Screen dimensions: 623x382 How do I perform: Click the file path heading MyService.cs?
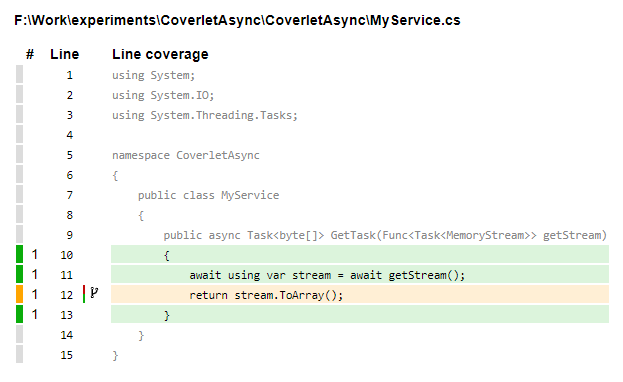tap(237, 20)
